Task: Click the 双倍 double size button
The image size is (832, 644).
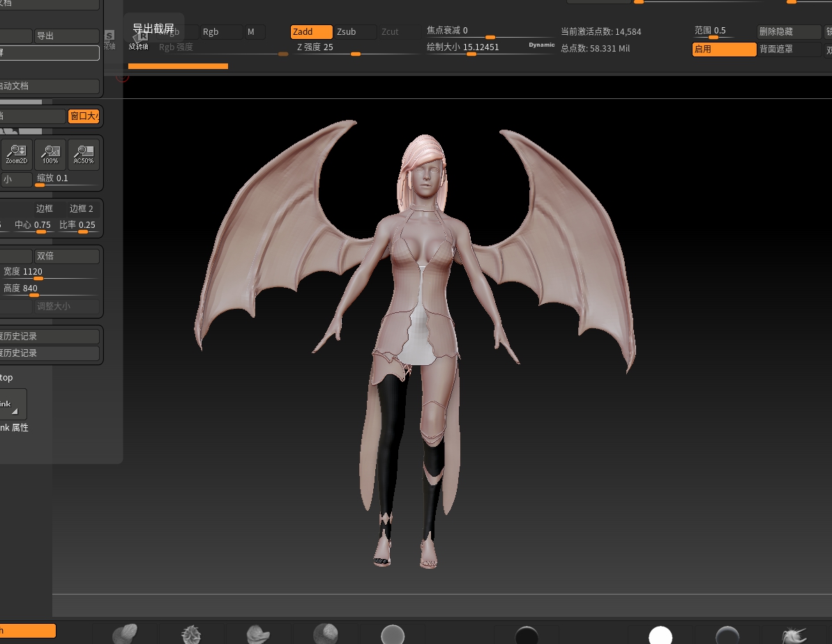Action: tap(67, 256)
